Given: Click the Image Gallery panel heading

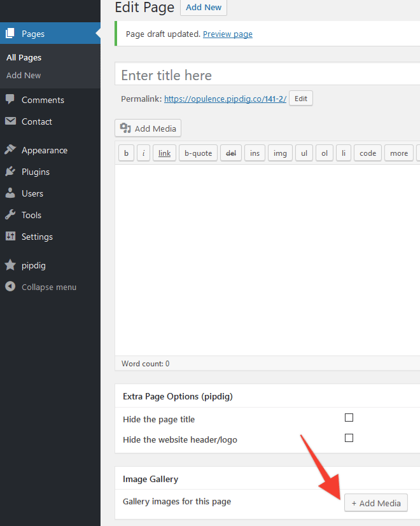Looking at the screenshot, I should 150,479.
